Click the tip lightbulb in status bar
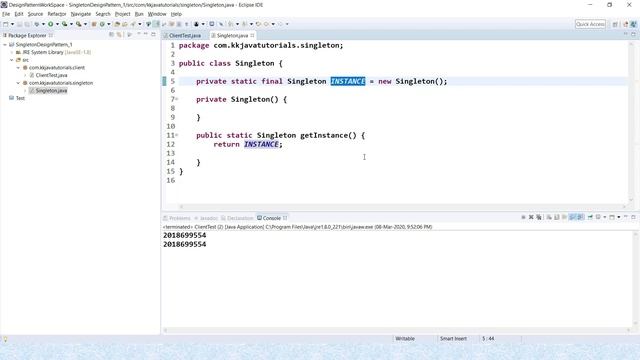 tap(5, 339)
